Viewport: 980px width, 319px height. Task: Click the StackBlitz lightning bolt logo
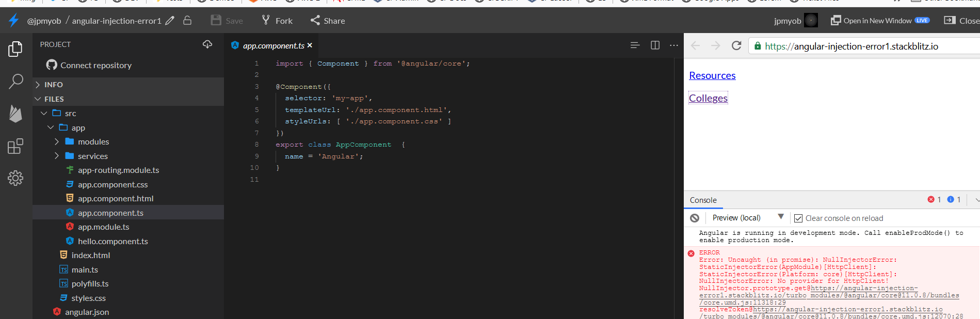click(14, 20)
